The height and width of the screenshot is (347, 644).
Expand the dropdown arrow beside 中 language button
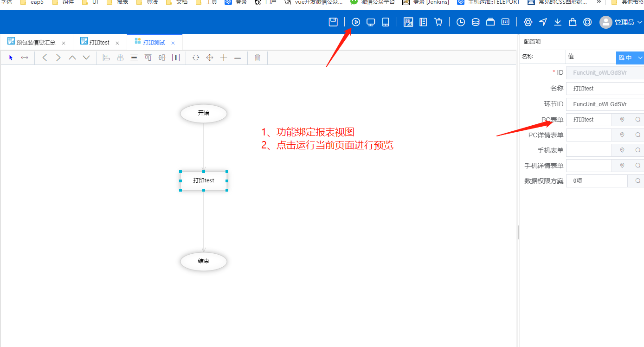tap(640, 58)
